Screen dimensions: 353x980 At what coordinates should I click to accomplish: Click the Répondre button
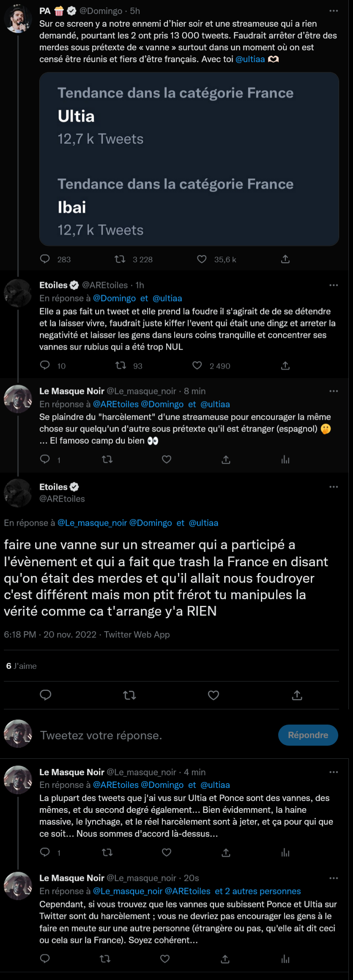[x=308, y=735]
